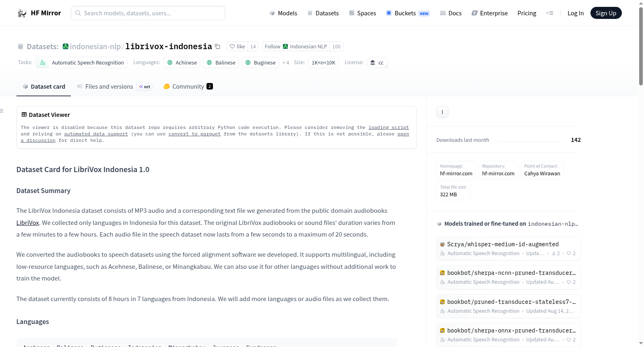The height and width of the screenshot is (347, 644).
Task: Follow Indonesian NLP organization
Action: [x=296, y=46]
